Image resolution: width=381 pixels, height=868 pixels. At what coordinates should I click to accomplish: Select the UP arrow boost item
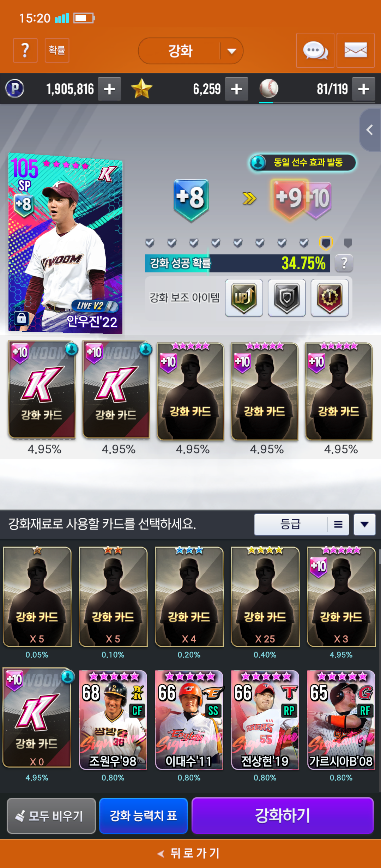coord(244,298)
